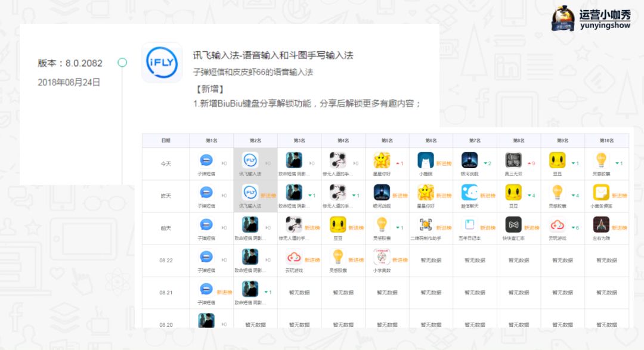This screenshot has width=644, height=350.
Task: Click 灵感胶囊 lightbulb icon in 今天 row
Action: coord(601,160)
